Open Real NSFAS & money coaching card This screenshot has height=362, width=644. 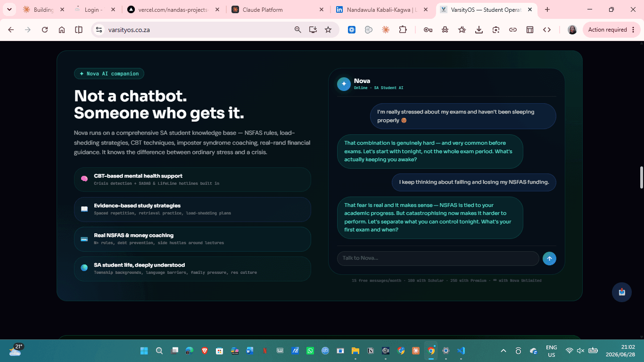192,239
